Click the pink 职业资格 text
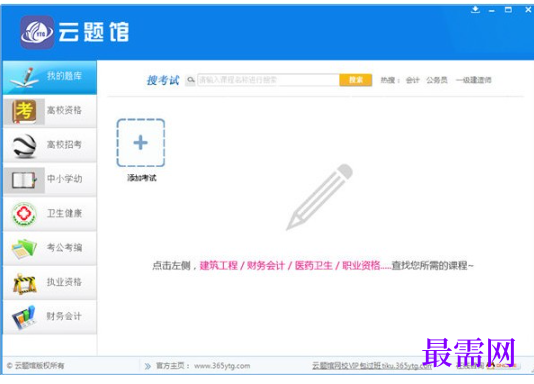The image size is (534, 384). (361, 265)
